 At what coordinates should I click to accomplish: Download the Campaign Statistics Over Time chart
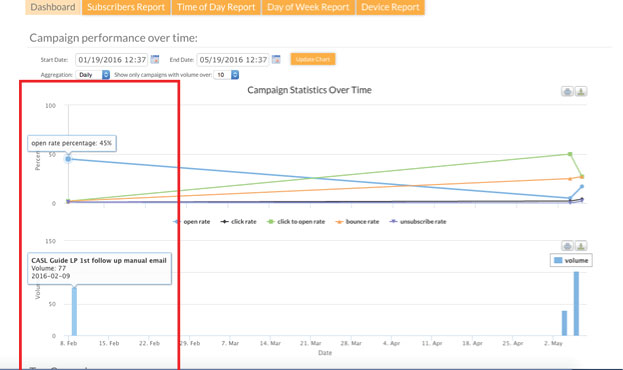581,91
